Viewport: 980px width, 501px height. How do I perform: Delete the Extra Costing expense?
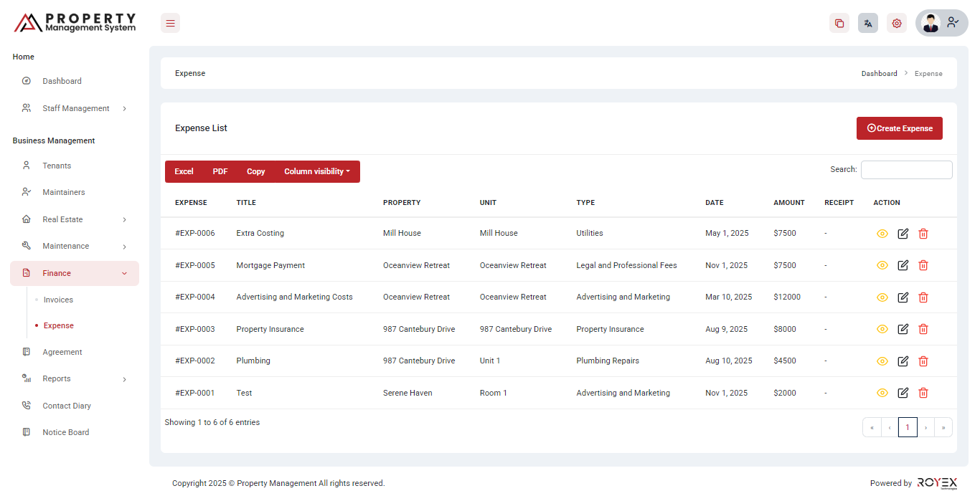point(923,234)
